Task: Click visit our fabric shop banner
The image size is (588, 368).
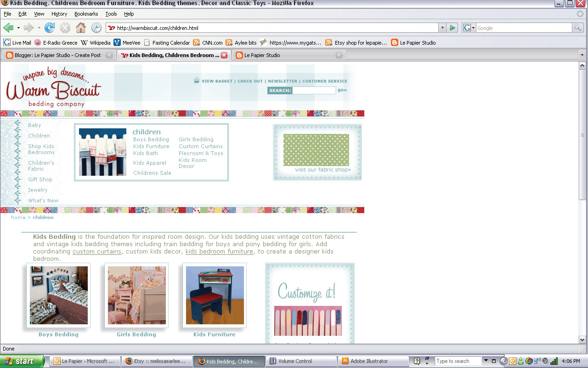Action: [317, 152]
